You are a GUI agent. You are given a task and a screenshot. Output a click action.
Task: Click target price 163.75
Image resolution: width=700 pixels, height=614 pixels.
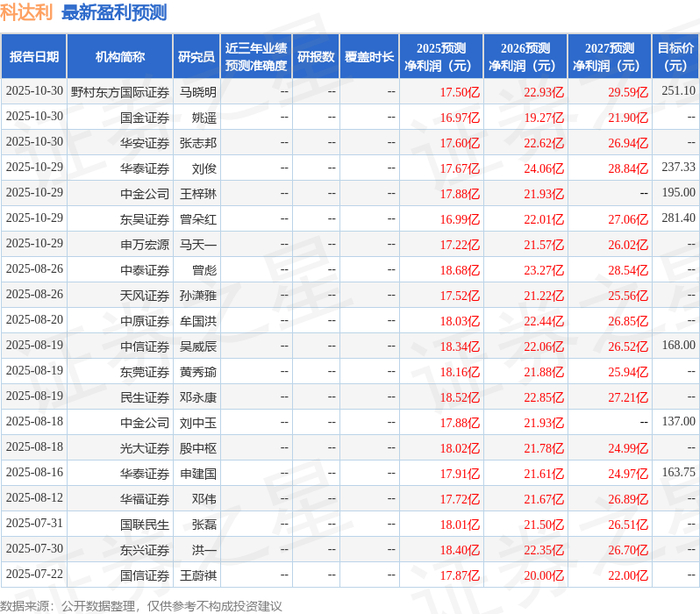pos(678,472)
